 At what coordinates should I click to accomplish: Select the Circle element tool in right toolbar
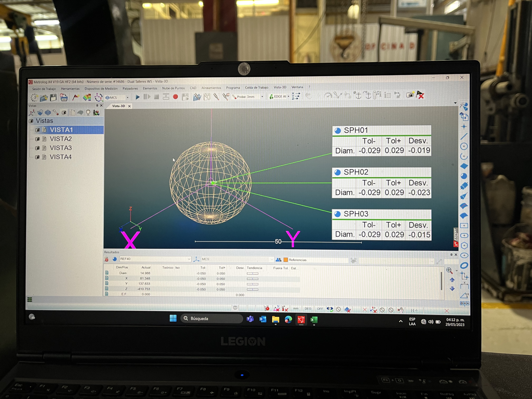point(464,146)
